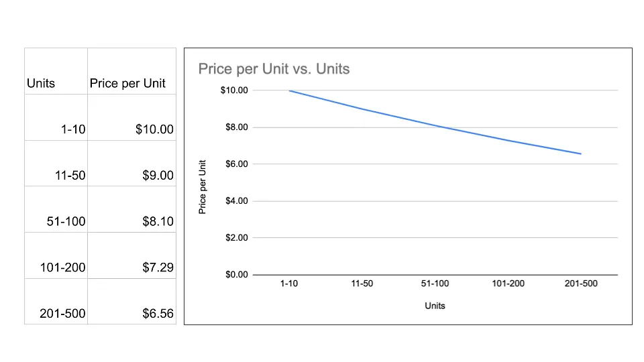Click the $10.00 y-axis label
The height and width of the screenshot is (362, 644).
[234, 90]
